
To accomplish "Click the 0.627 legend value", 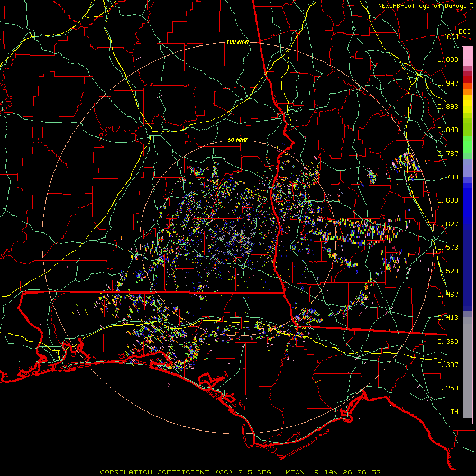I will click(x=448, y=224).
